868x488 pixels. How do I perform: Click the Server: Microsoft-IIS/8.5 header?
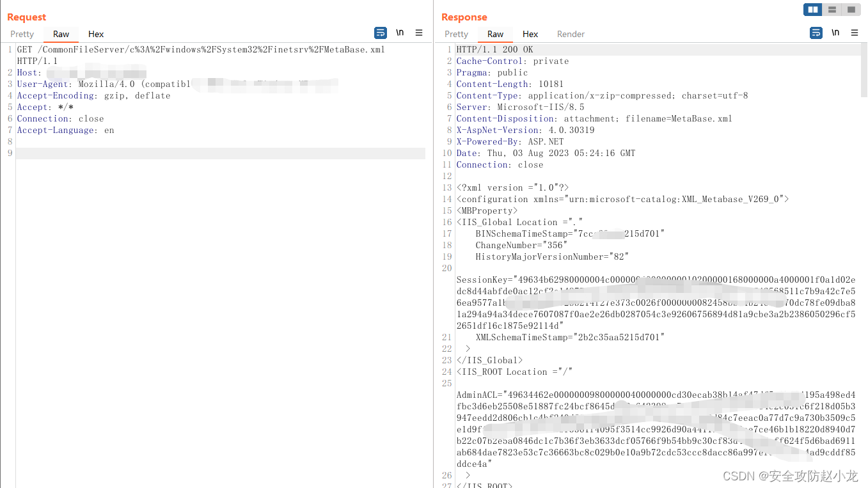click(x=520, y=107)
